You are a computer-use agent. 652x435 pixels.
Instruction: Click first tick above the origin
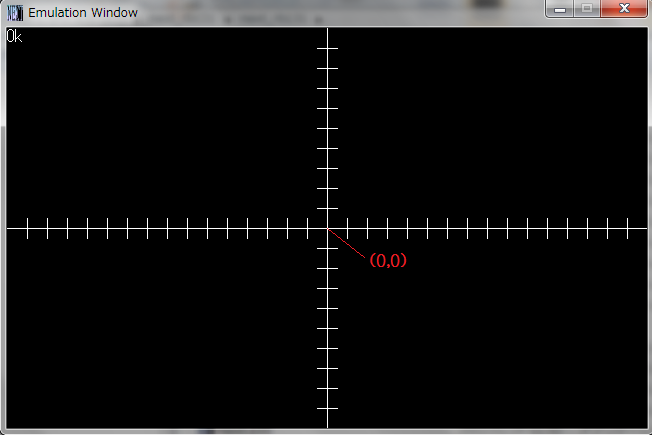click(328, 209)
